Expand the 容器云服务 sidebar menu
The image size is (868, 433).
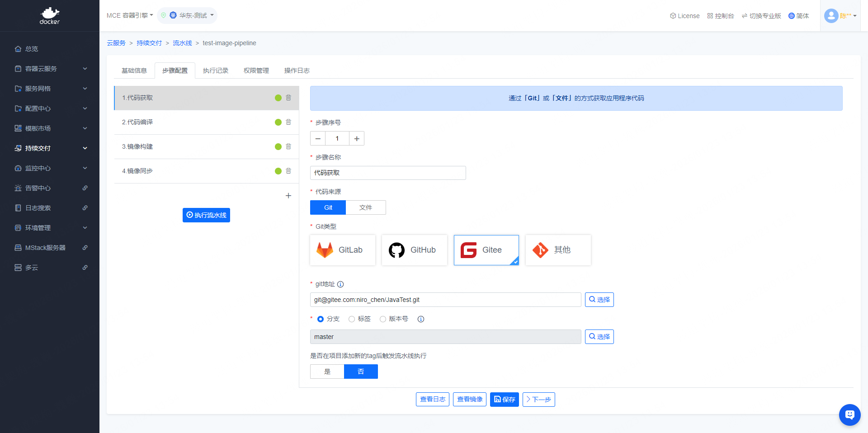[50, 69]
